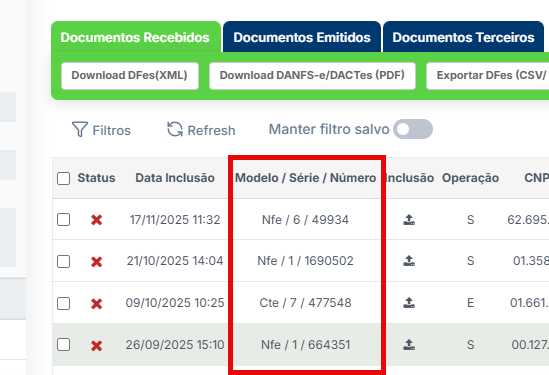Screen dimensions: 549x375
Task: Click the Refresh arrows icon
Action: tap(175, 129)
